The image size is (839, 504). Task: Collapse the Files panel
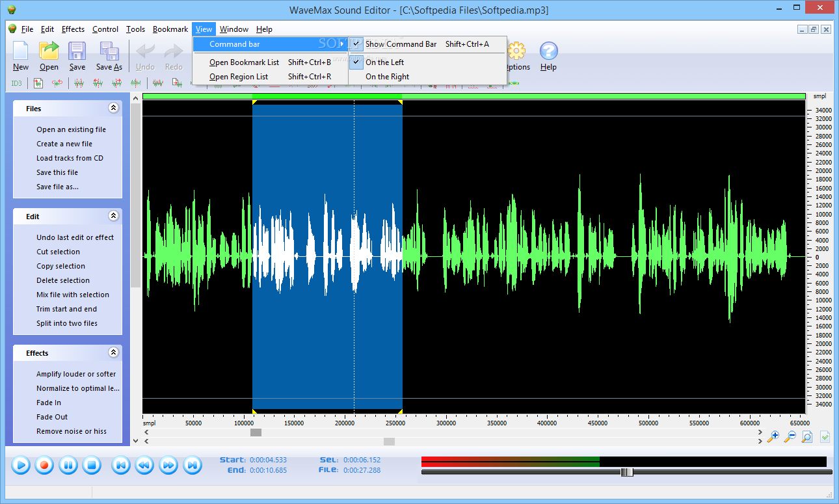click(113, 108)
